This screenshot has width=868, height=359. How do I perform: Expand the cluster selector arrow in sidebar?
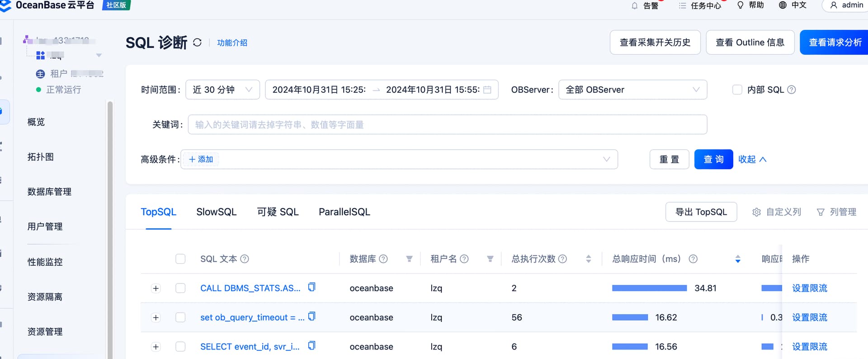pos(99,55)
